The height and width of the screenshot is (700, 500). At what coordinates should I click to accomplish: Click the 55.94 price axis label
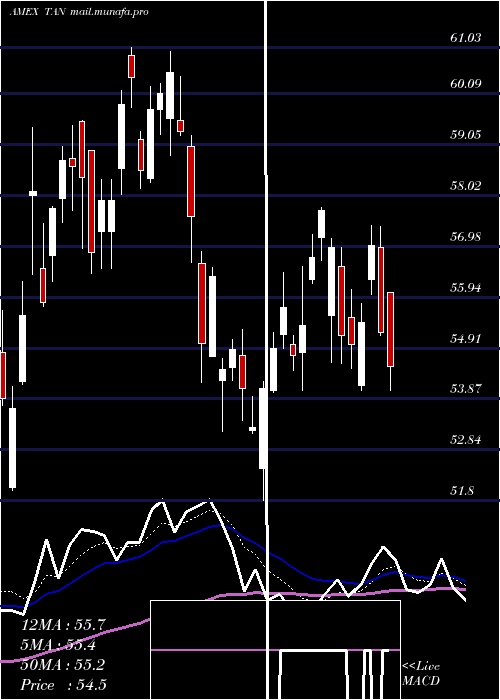click(x=466, y=288)
